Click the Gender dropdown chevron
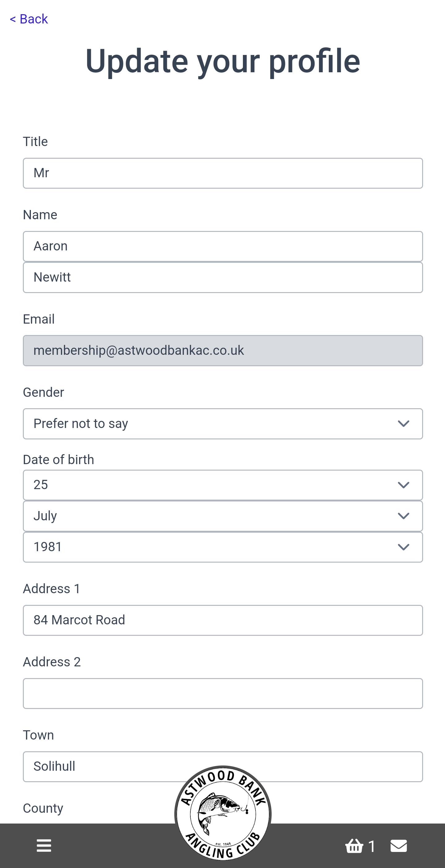This screenshot has height=868, width=445. (404, 424)
